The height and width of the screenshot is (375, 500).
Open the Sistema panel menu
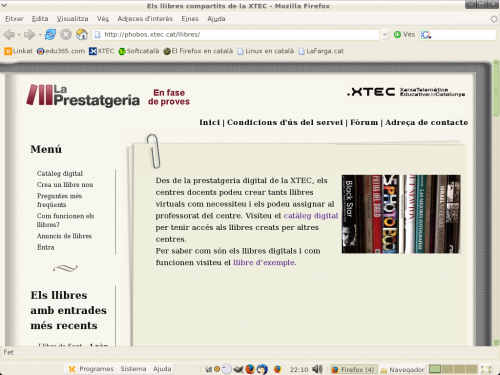[x=133, y=369]
